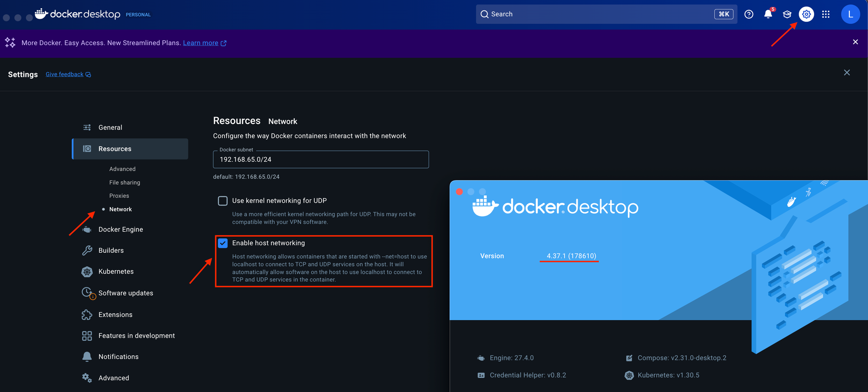The height and width of the screenshot is (392, 868).
Task: Click the Software updates clock icon
Action: tap(88, 293)
